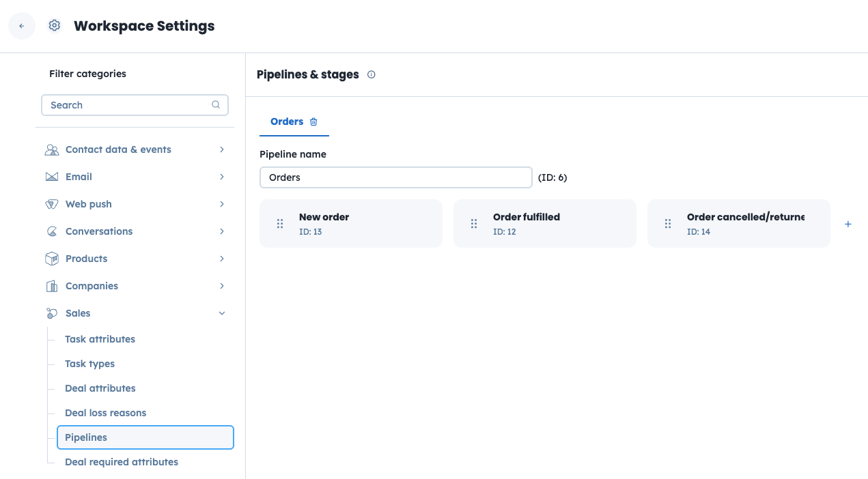Viewport: 868px width, 479px height.
Task: Click the Contact data & events people icon
Action: coord(51,149)
